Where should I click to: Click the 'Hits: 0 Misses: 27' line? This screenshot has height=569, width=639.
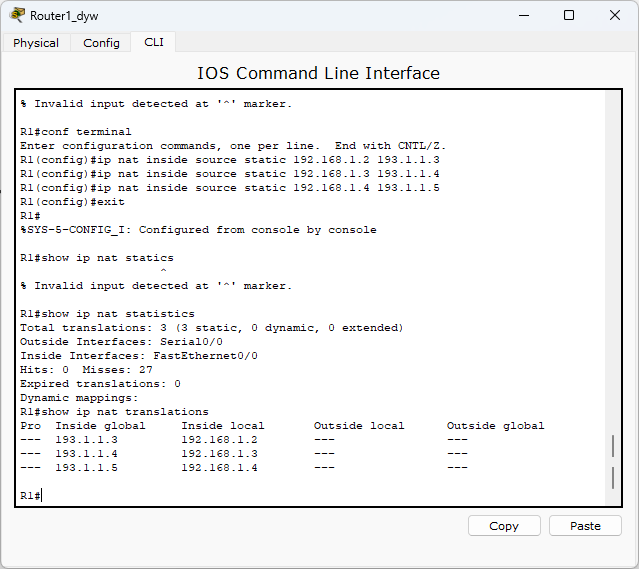(x=86, y=370)
